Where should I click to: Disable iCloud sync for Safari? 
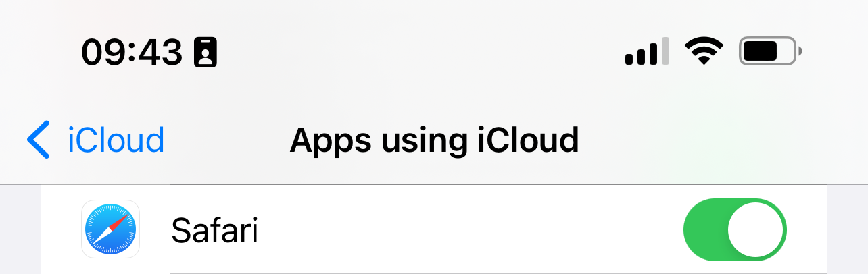[x=736, y=229]
